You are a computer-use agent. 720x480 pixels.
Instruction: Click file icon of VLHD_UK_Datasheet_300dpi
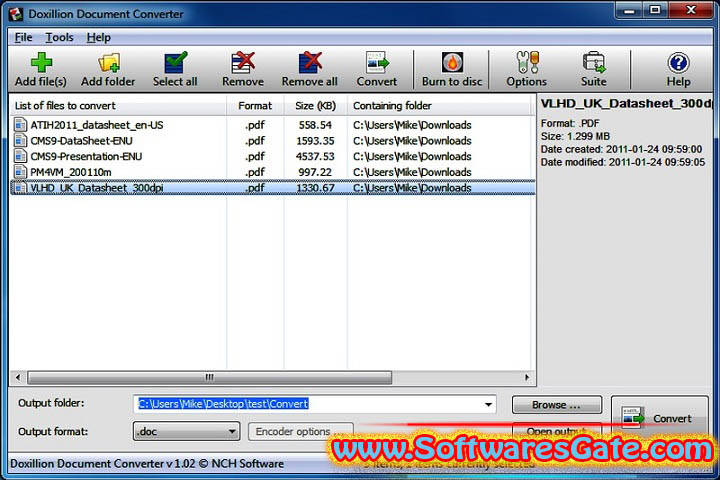[x=20, y=187]
